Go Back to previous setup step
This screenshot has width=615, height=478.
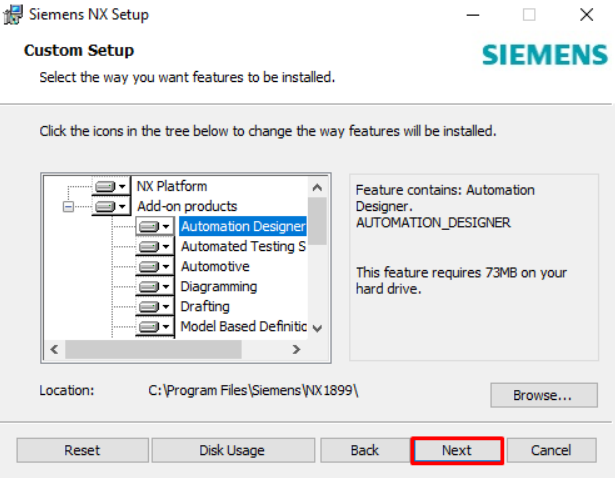[x=365, y=450]
